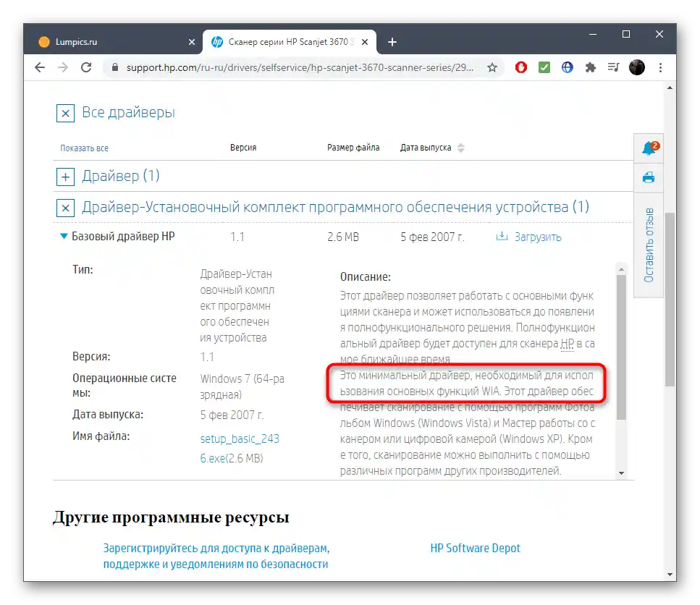The image size is (700, 605).
Task: Click the Базовый драйвер HP row title
Action: [x=123, y=236]
